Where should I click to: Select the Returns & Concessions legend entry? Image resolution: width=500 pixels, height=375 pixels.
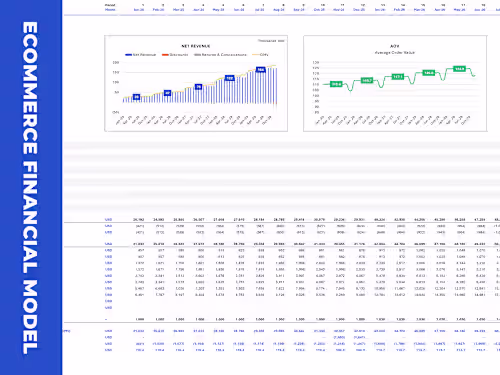(220, 55)
